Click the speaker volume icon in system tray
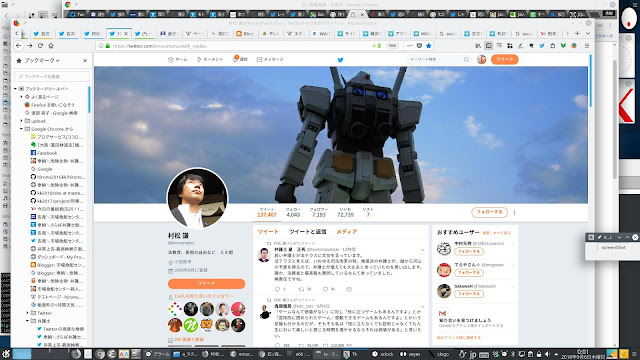Screen dimensions: 640x360 coord(547,354)
